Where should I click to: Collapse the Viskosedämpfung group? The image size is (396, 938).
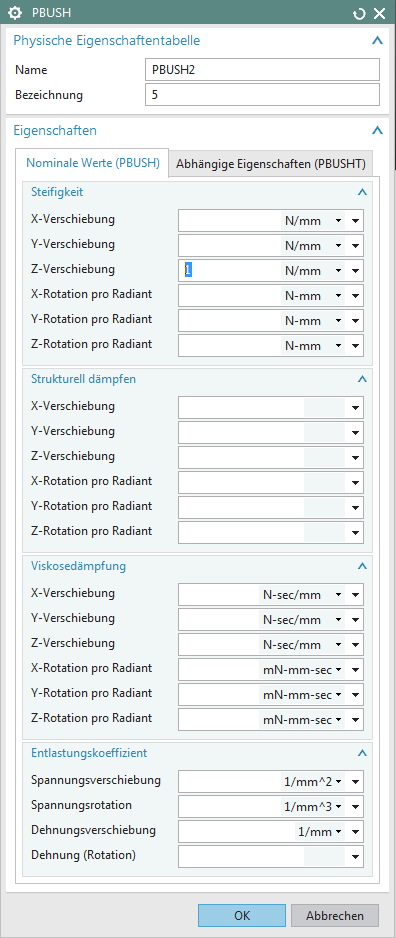click(x=362, y=565)
